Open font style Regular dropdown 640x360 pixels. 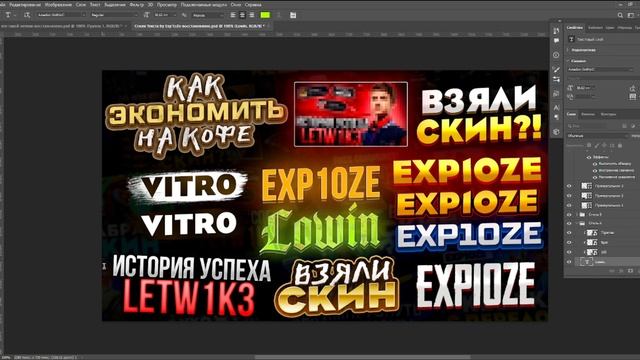(x=114, y=15)
